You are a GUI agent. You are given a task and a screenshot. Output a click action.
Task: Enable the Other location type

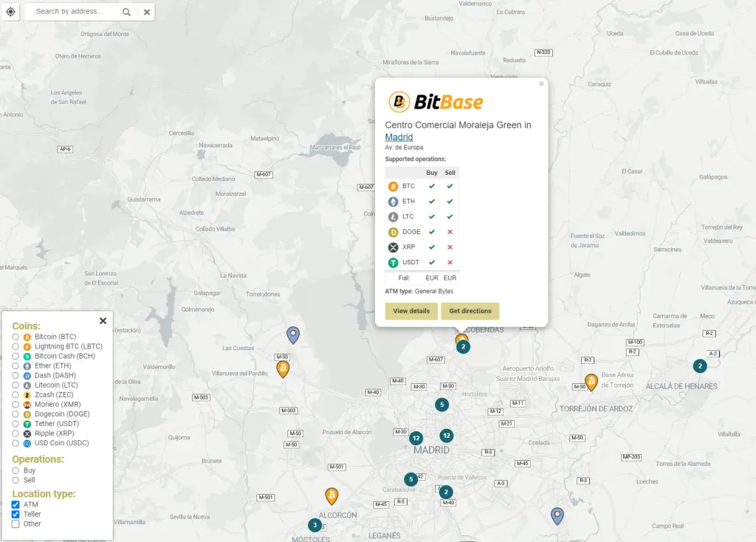16,524
